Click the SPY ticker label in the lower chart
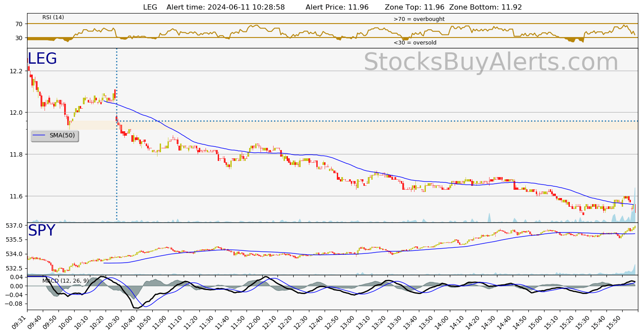Screen dimensions: 644x335 point(41,231)
